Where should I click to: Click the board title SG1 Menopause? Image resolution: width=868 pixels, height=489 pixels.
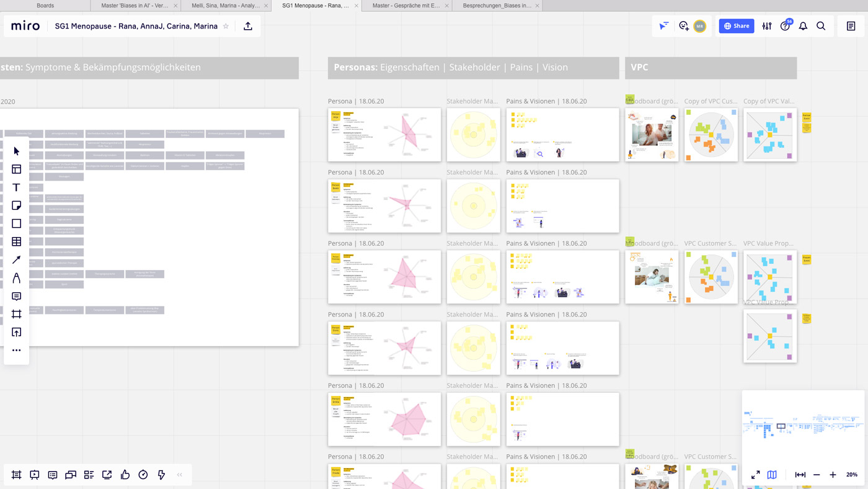tap(136, 26)
